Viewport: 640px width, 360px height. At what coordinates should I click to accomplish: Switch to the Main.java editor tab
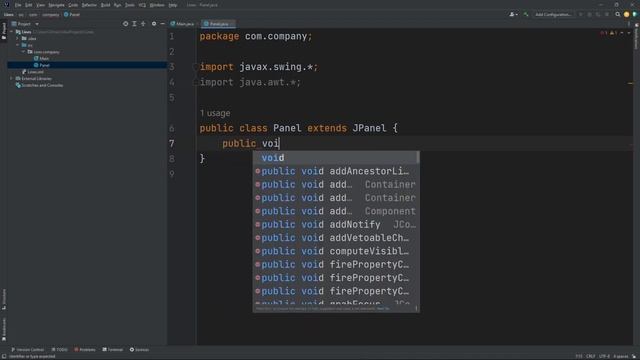(x=182, y=24)
